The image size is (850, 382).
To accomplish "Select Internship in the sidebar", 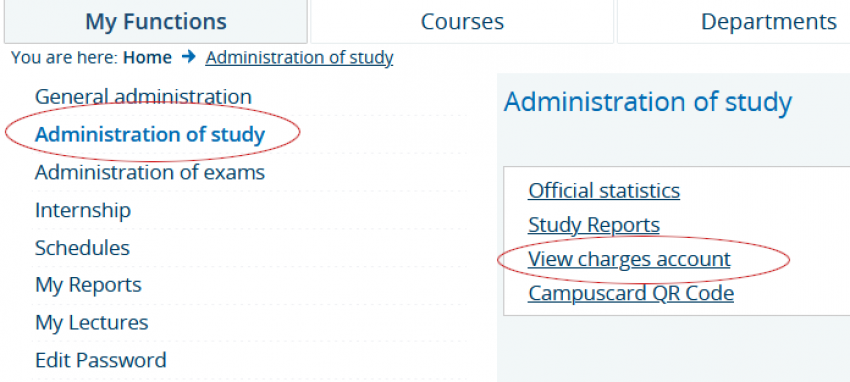I will click(x=83, y=210).
